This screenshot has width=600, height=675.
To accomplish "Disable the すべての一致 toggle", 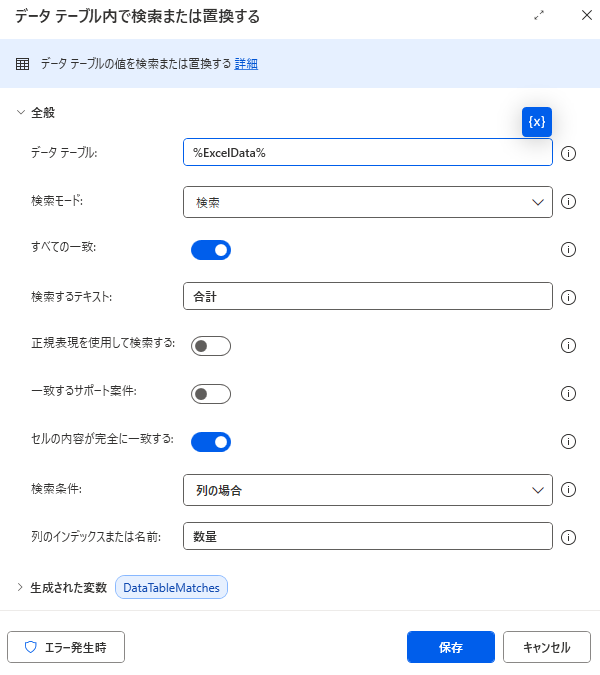I will [x=211, y=250].
